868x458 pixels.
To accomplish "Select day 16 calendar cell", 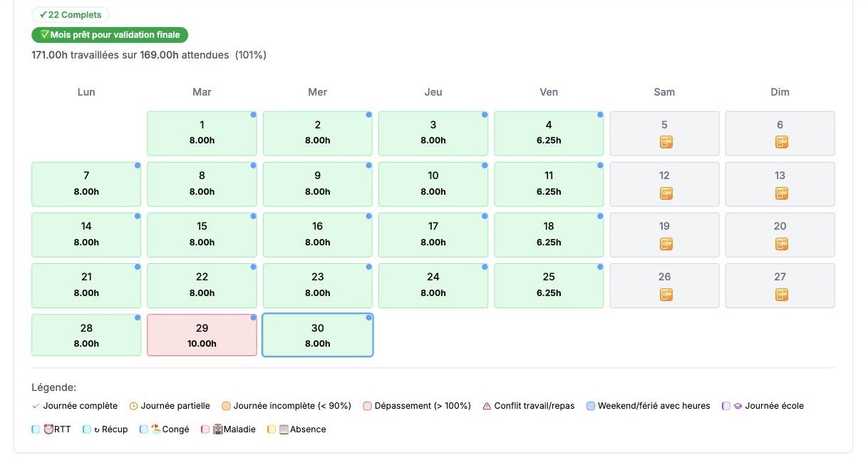I will [x=318, y=235].
